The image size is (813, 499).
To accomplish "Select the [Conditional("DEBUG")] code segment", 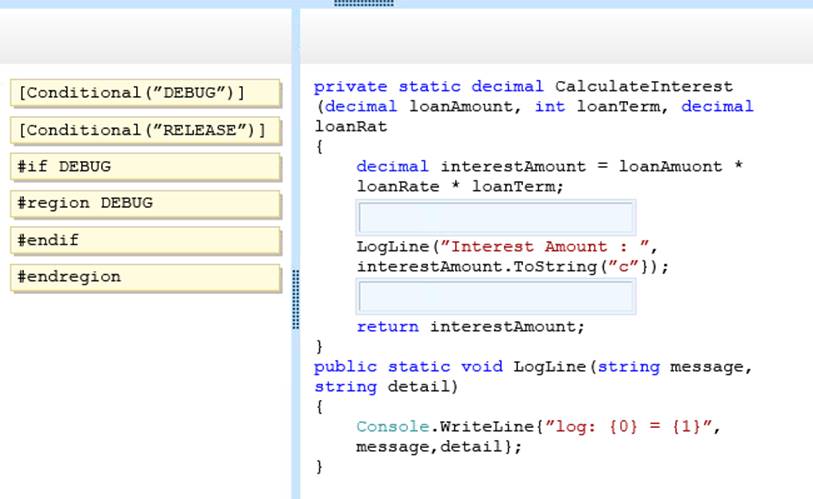I will [145, 93].
